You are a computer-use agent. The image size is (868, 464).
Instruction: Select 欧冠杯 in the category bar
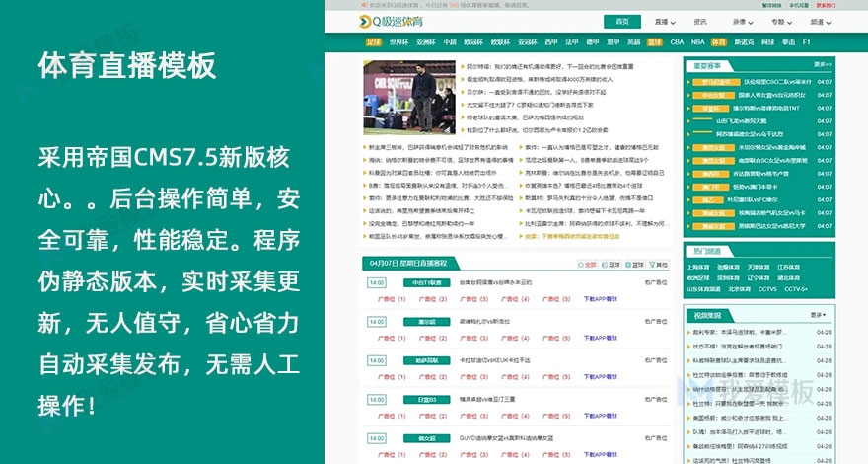coord(473,42)
